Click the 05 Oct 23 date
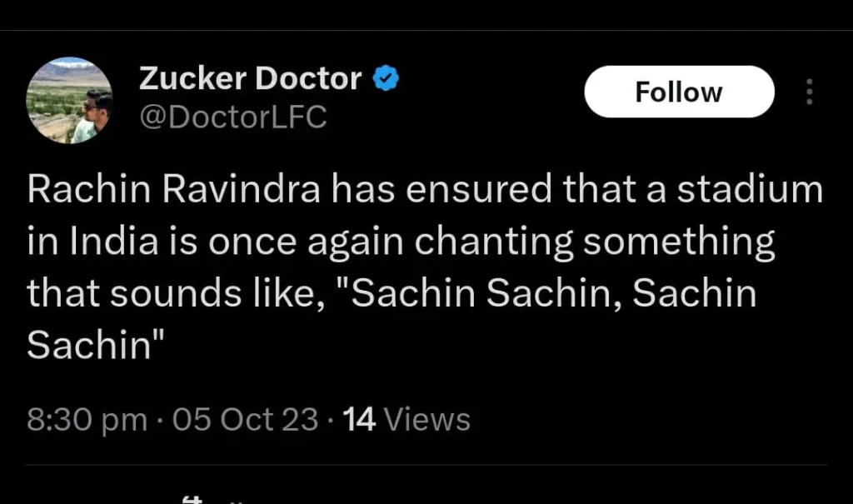This screenshot has width=853, height=504. pos(245,419)
